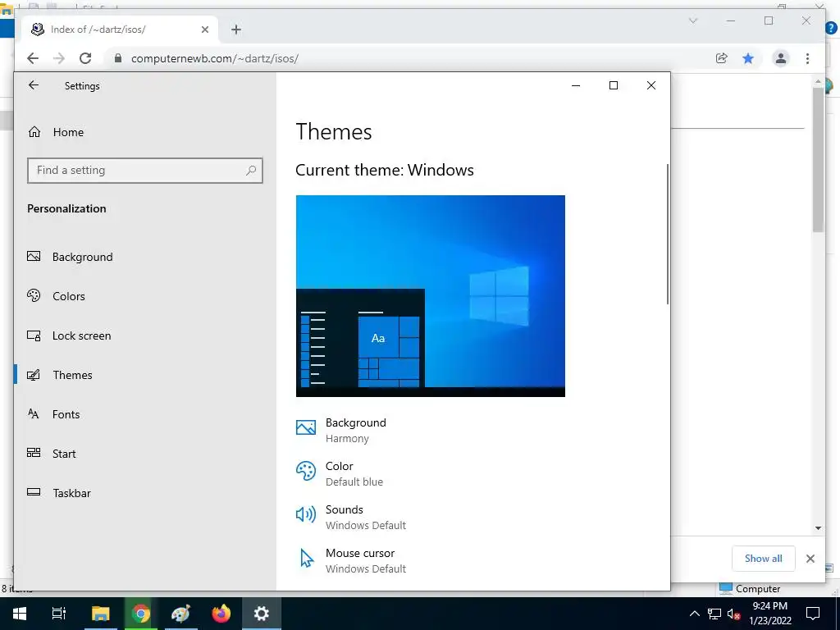Click the search magnifier in Find a setting
840x630 pixels.
251,171
